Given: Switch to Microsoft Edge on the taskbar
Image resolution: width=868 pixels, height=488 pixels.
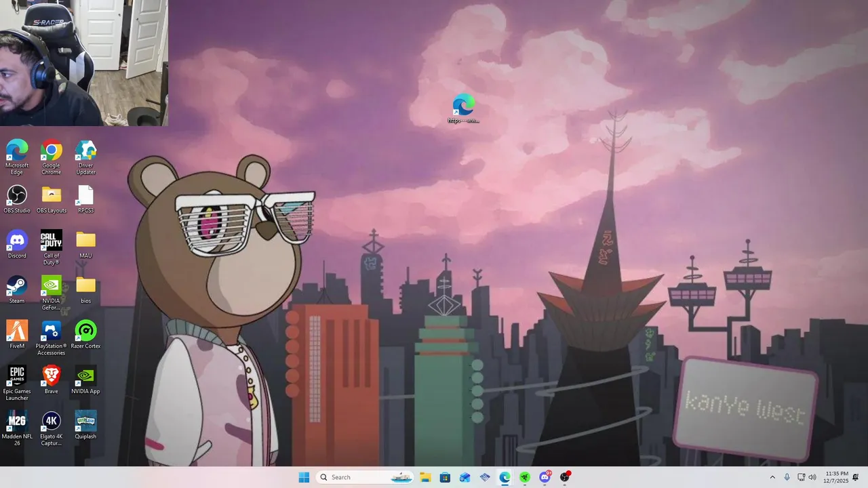Looking at the screenshot, I should pyautogui.click(x=505, y=477).
